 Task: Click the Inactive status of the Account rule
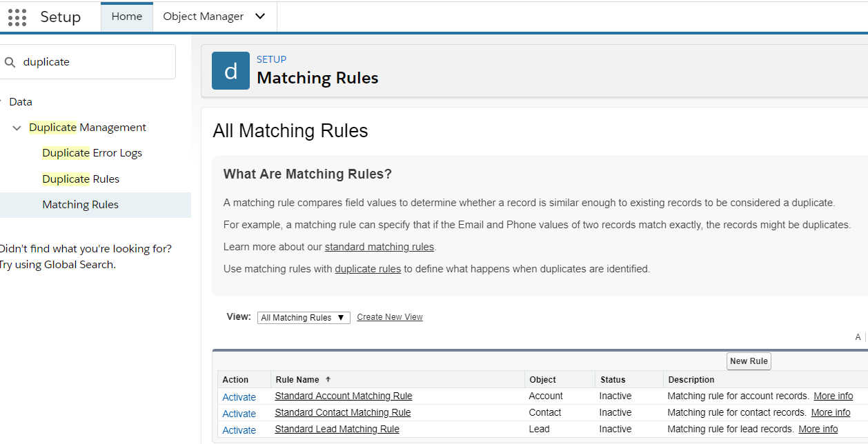pos(615,396)
